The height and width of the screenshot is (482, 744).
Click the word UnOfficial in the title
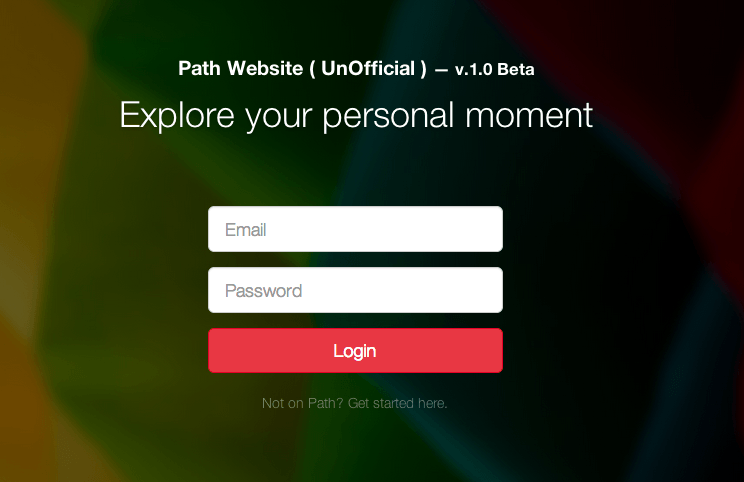pyautogui.click(x=368, y=68)
